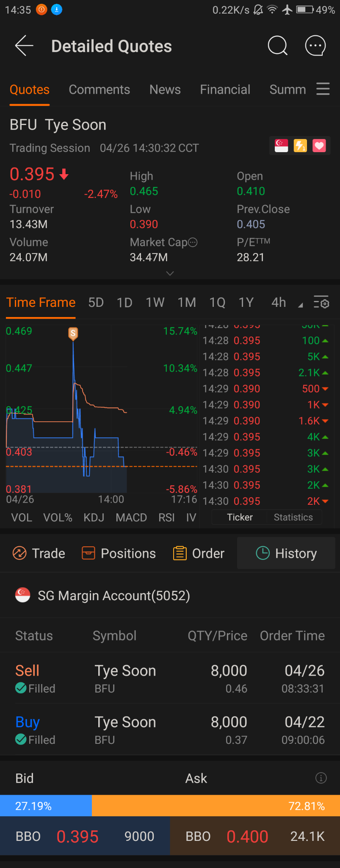
Task: Open chart settings gear icon
Action: 321,303
